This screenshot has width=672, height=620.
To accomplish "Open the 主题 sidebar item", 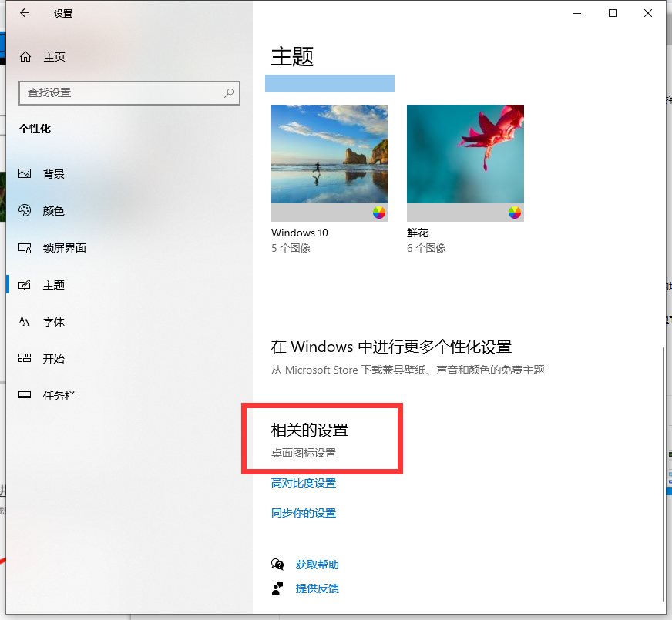I will coord(54,285).
